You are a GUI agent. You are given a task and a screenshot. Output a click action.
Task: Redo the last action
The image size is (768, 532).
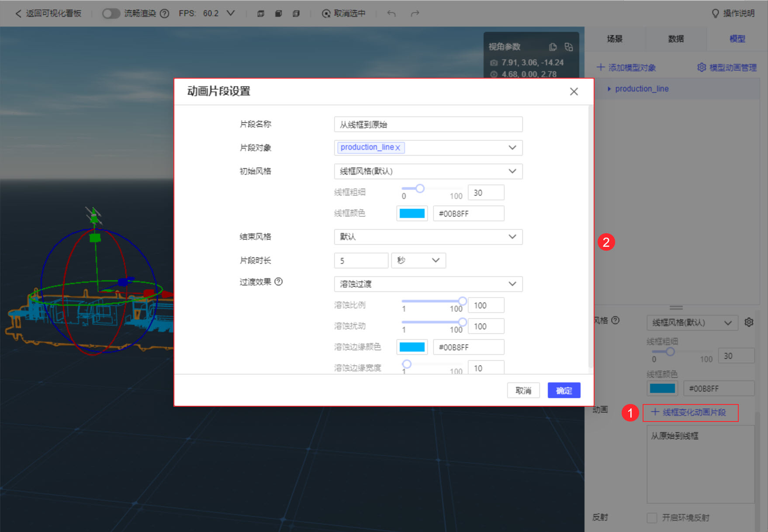pyautogui.click(x=415, y=14)
